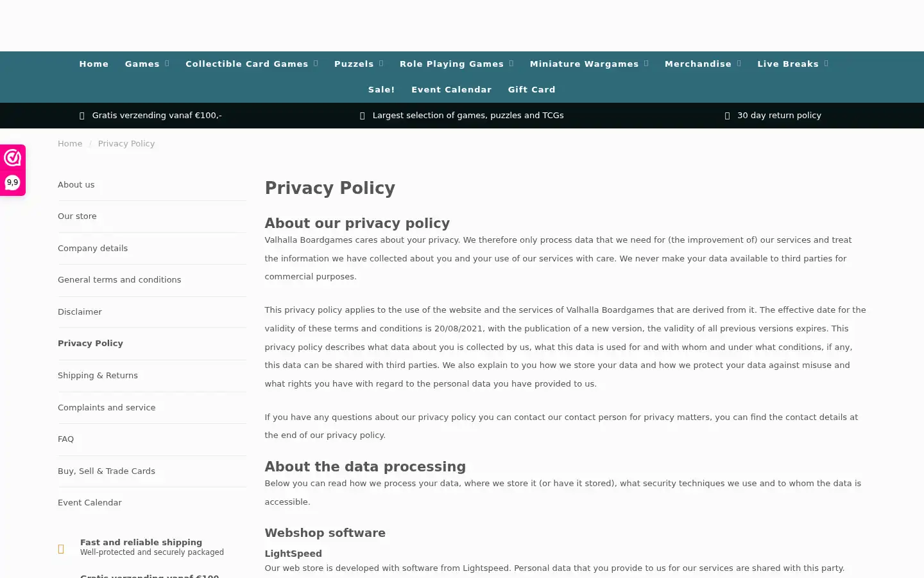Viewport: 924px width, 578px height.
Task: Click the Fast and reliable shipping icon
Action: 61,548
